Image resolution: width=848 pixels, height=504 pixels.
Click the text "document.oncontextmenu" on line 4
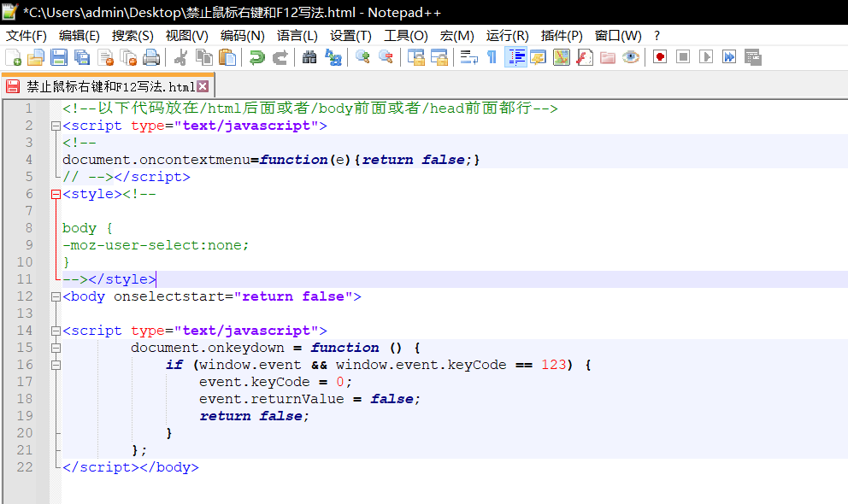(156, 160)
